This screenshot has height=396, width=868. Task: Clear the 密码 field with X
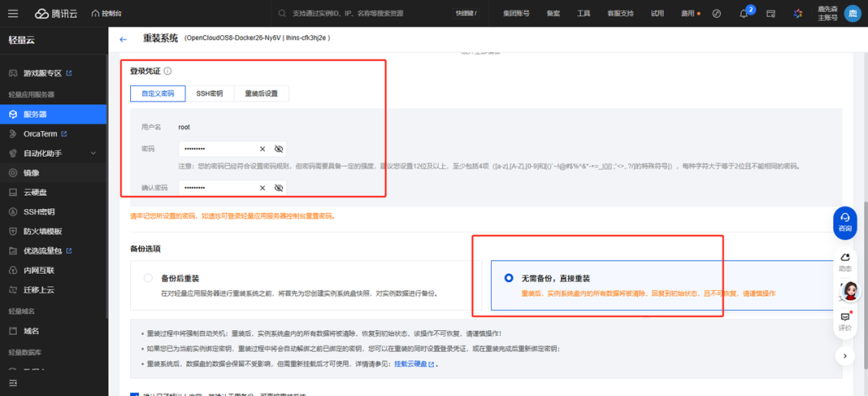[x=262, y=149]
